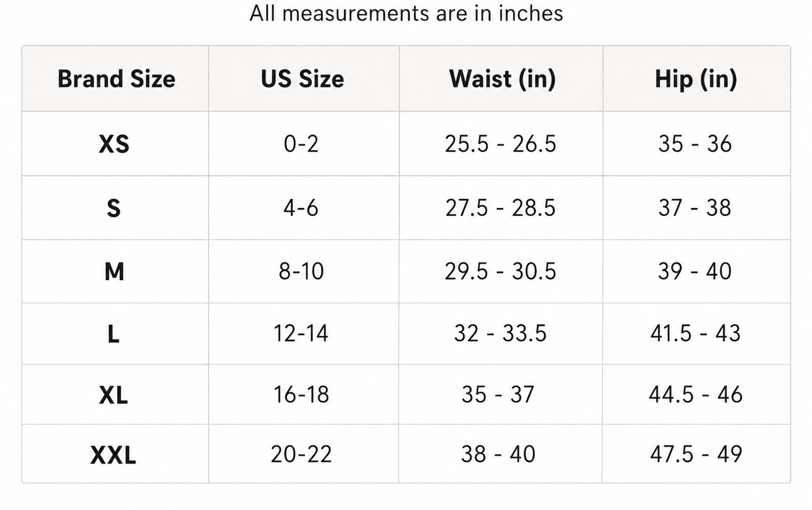Click waist value 38 - 40

pos(498,454)
